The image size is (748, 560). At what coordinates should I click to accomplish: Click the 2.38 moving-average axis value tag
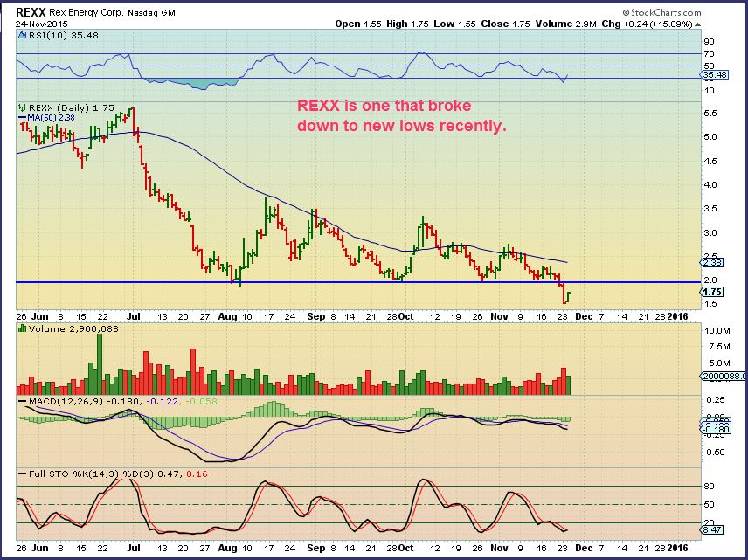(x=712, y=262)
